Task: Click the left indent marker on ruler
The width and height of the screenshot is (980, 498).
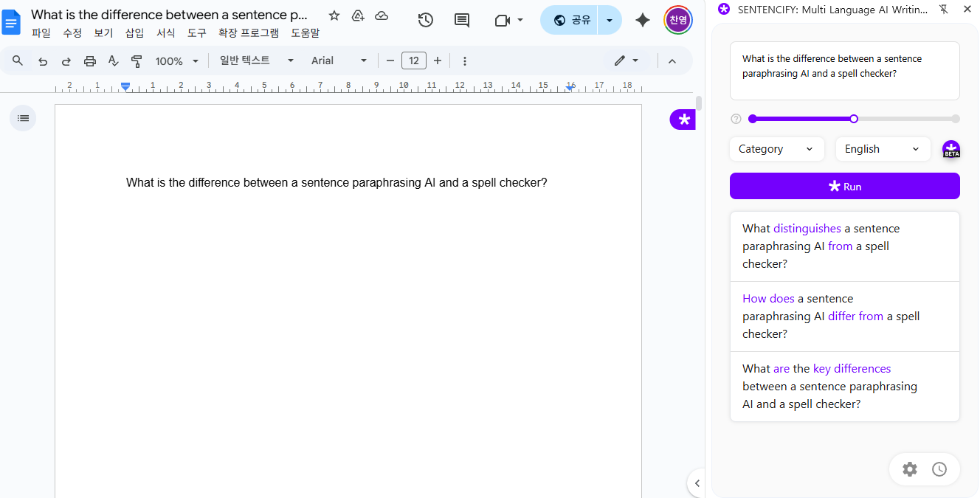Action: point(125,88)
